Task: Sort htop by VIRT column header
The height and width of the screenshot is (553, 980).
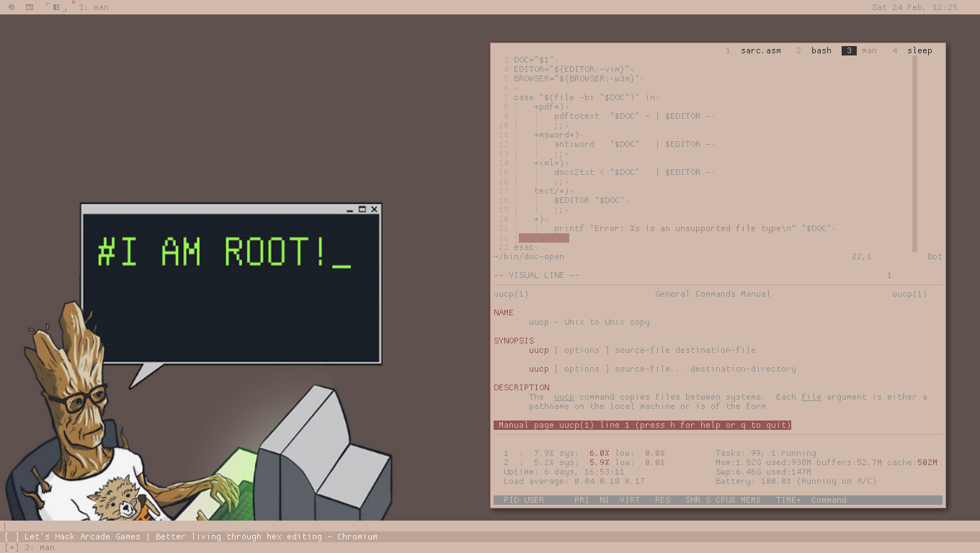Action: pyautogui.click(x=630, y=500)
